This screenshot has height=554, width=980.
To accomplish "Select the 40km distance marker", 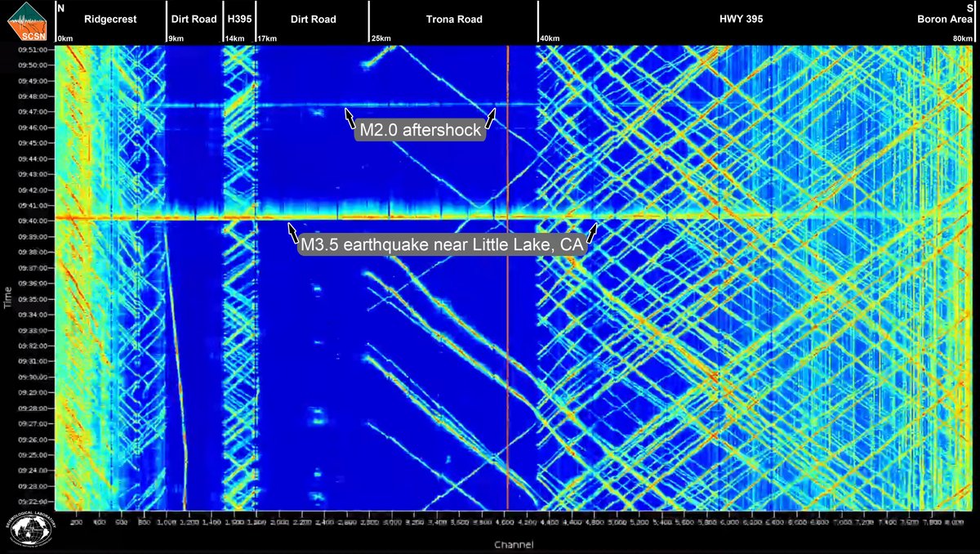I will tap(549, 37).
